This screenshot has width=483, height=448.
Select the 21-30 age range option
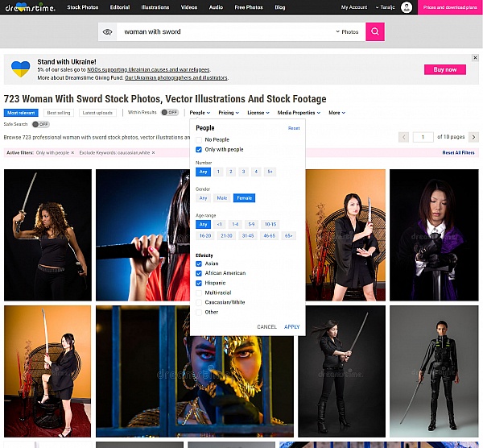pyautogui.click(x=226, y=235)
